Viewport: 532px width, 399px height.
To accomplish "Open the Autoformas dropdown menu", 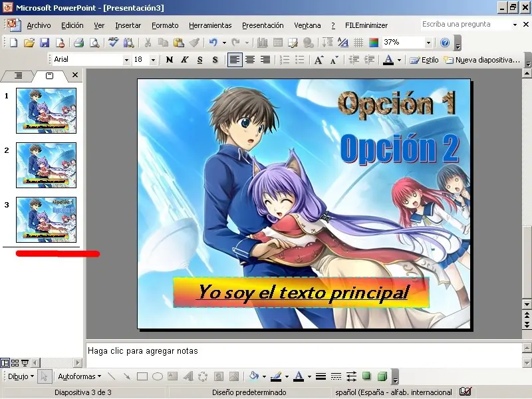I will pyautogui.click(x=79, y=376).
